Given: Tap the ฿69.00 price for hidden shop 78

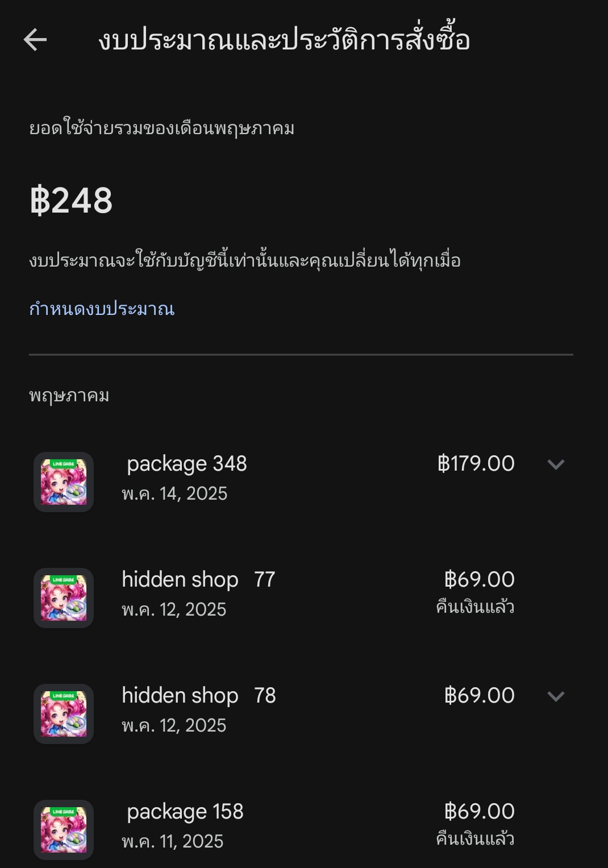Looking at the screenshot, I should pos(480,696).
